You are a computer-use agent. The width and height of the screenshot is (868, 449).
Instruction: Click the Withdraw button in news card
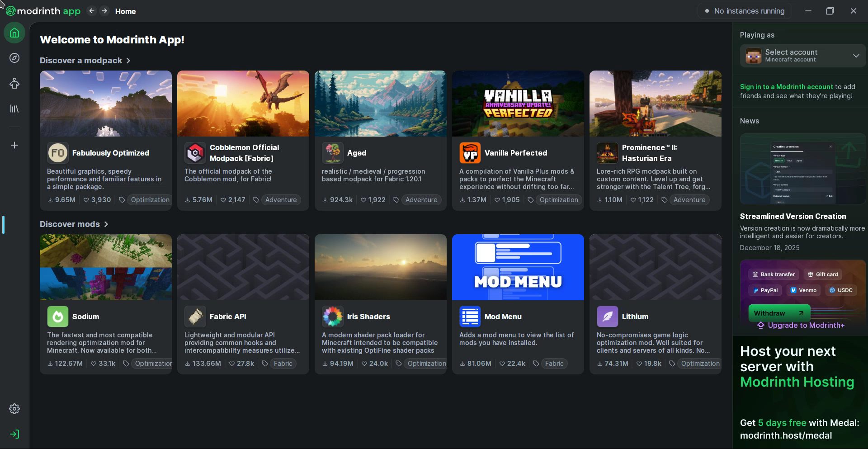(x=778, y=313)
